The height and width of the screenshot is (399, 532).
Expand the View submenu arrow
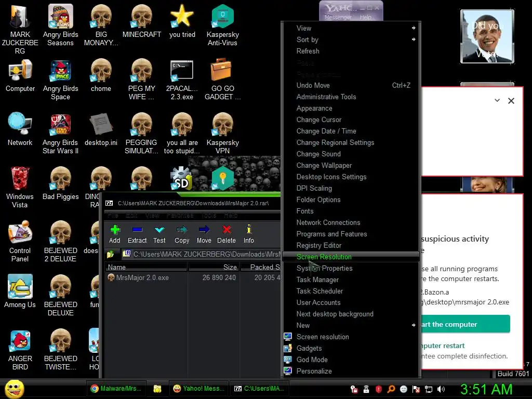coord(413,28)
